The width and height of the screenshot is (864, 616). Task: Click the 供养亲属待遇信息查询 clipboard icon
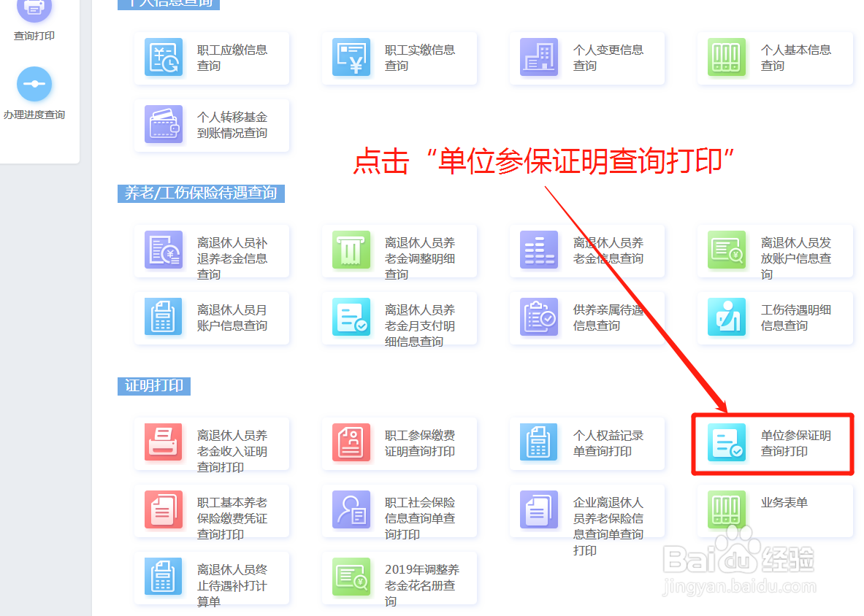click(539, 317)
